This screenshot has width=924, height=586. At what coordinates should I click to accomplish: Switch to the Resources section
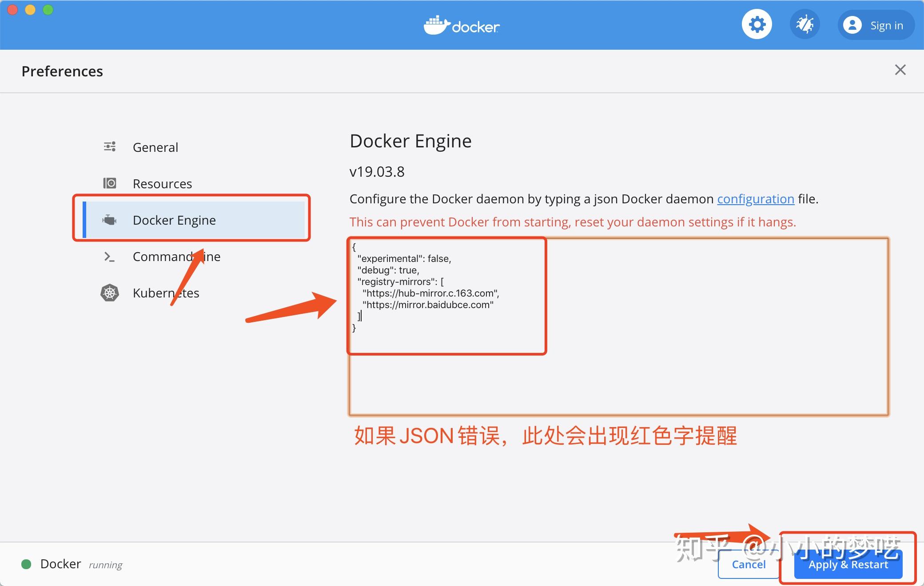coord(162,184)
